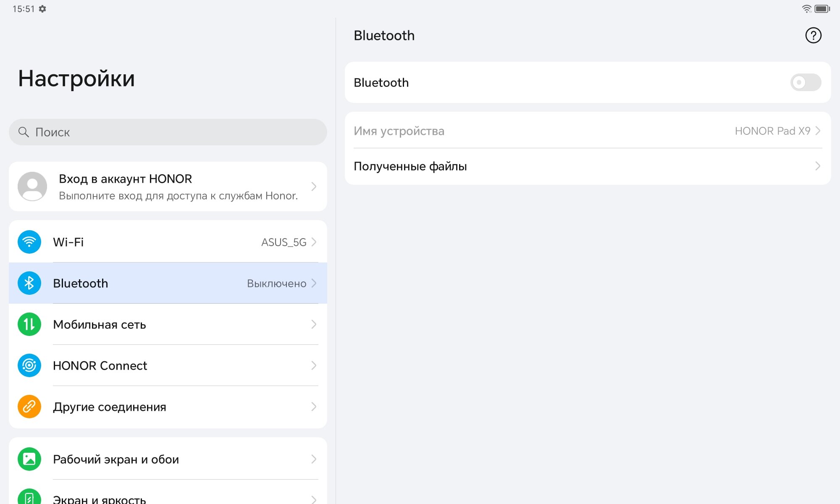
Task: Open chevron next to HONOR Pad X9
Action: [x=818, y=131]
